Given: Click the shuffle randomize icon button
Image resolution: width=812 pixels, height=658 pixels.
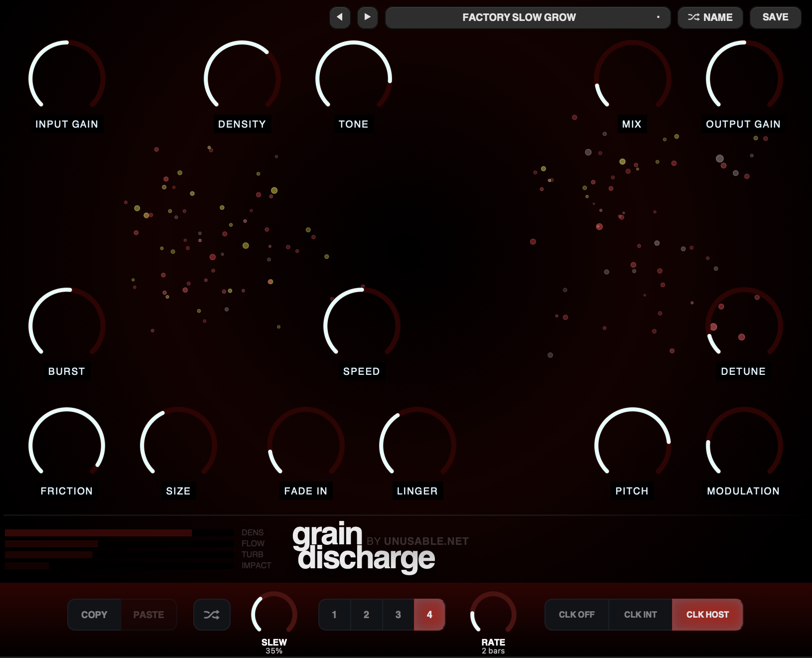Looking at the screenshot, I should (x=212, y=615).
